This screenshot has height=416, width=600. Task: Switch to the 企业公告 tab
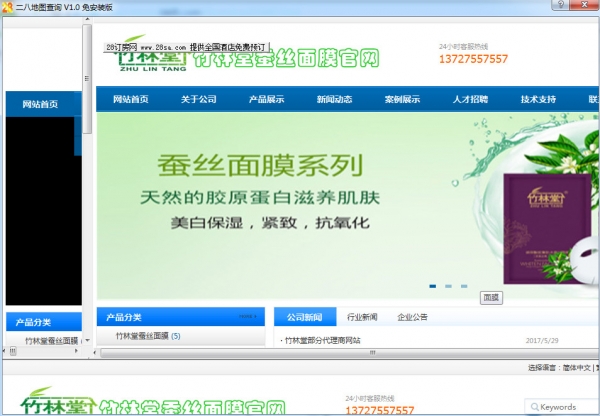point(412,317)
